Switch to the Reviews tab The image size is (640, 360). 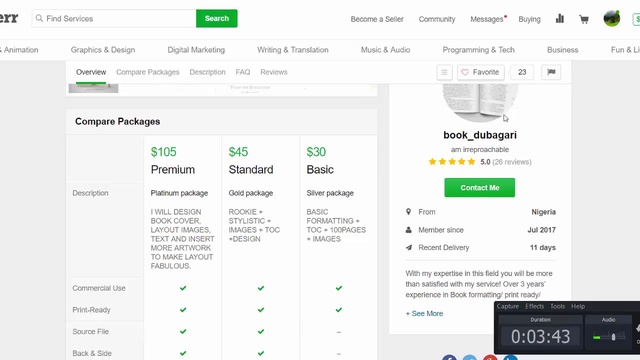tap(274, 72)
